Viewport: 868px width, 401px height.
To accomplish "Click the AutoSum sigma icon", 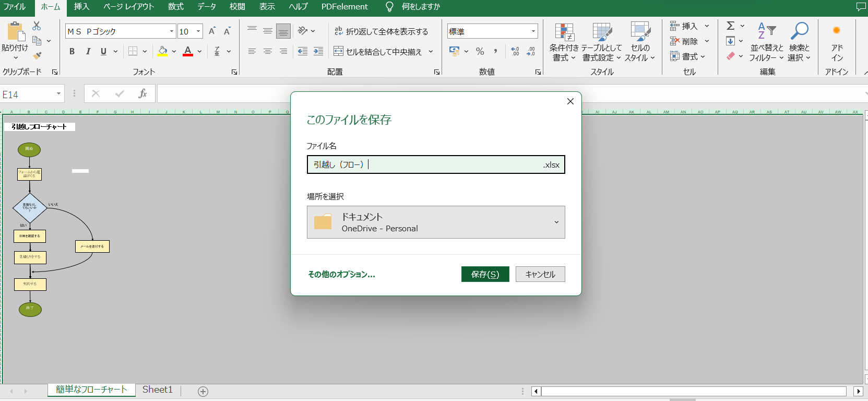I will click(x=731, y=26).
